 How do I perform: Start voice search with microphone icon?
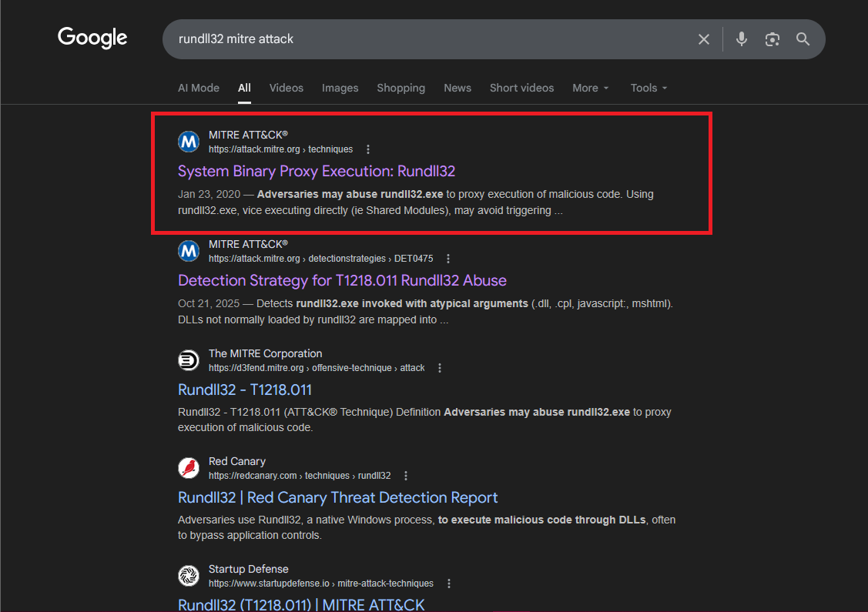pyautogui.click(x=741, y=39)
